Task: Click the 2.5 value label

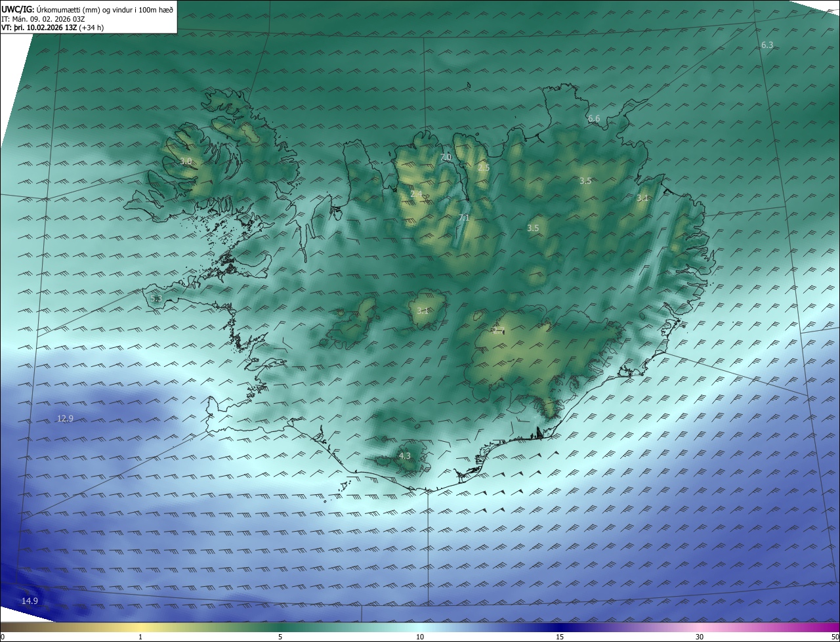Action: tap(484, 168)
